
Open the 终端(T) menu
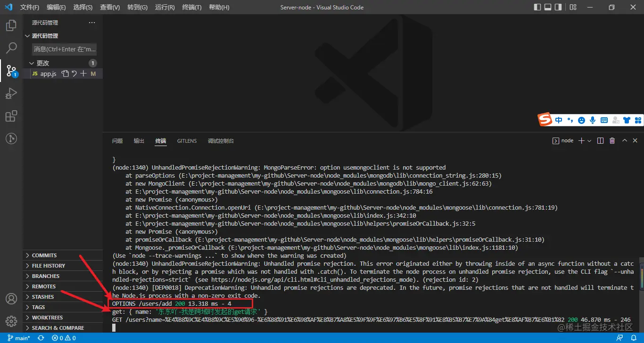coord(191,7)
